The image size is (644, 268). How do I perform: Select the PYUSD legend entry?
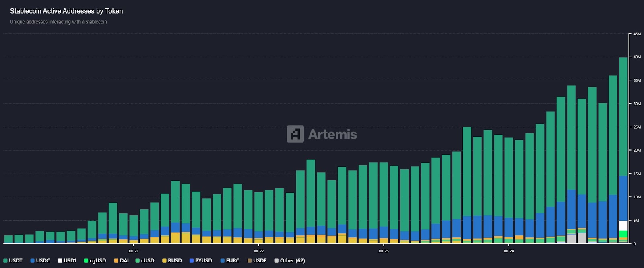pos(200,260)
